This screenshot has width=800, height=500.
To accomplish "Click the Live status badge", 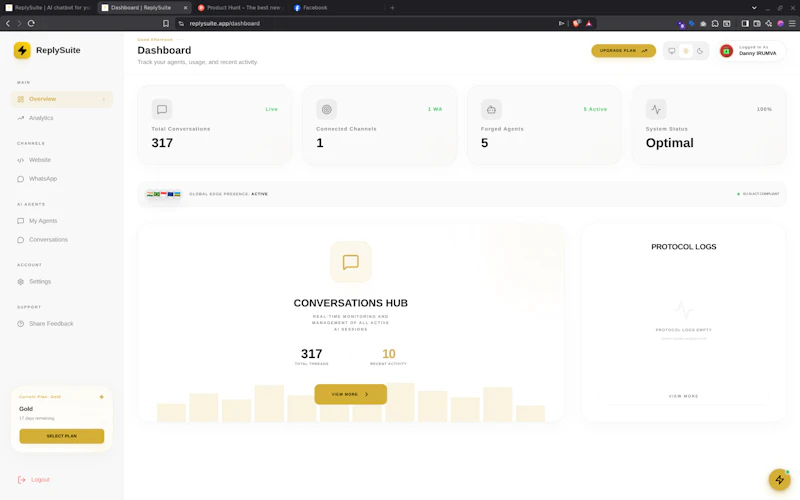I will point(271,109).
